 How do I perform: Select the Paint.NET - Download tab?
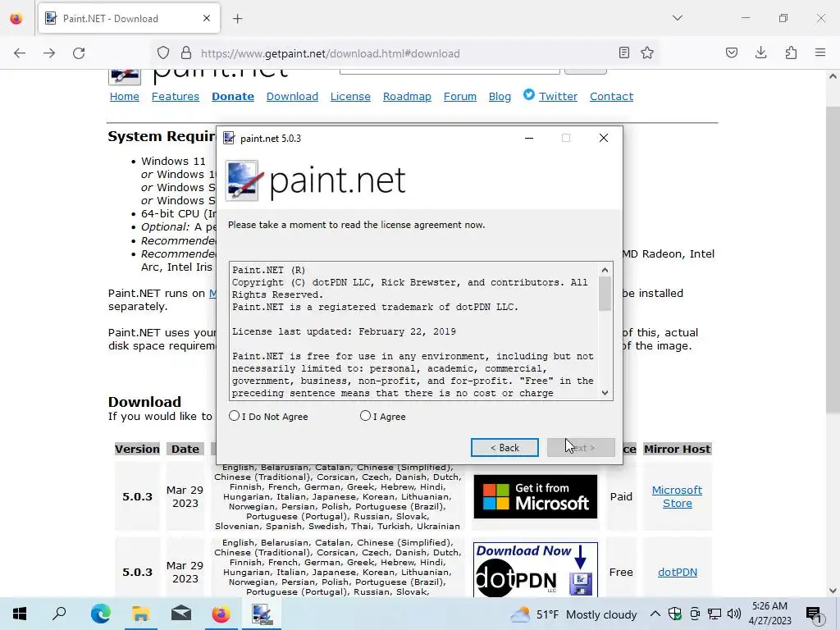(x=129, y=19)
